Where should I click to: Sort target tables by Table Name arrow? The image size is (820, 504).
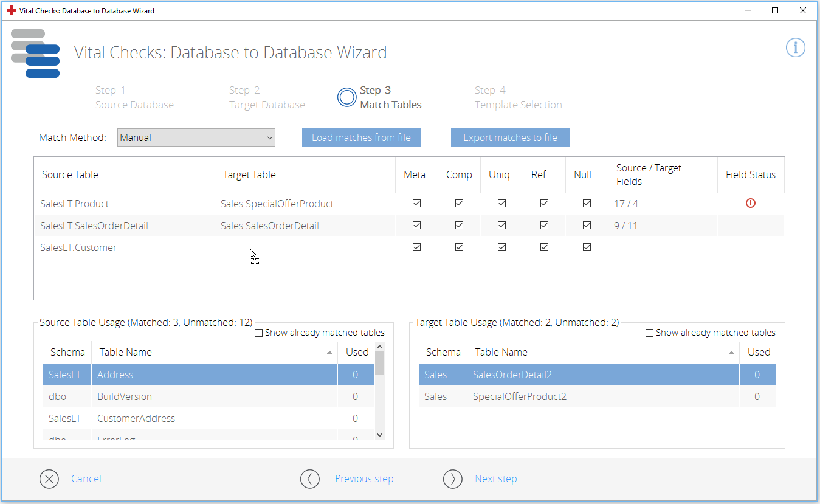[732, 353]
